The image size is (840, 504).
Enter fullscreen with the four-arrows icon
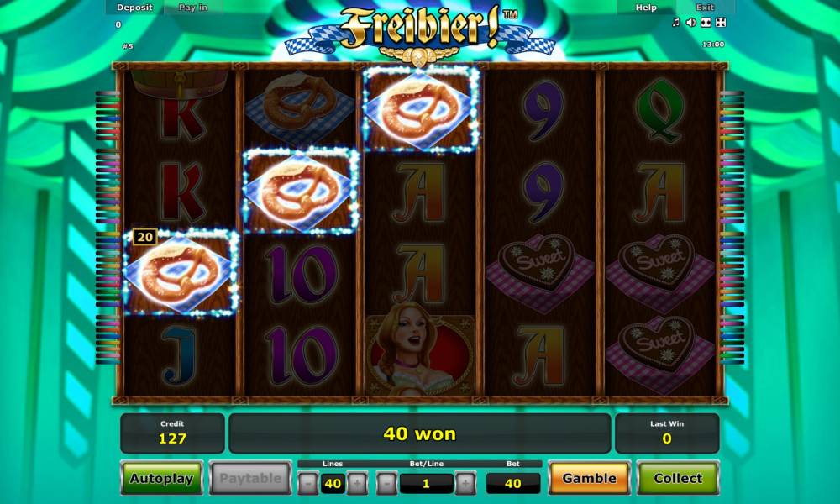point(721,22)
